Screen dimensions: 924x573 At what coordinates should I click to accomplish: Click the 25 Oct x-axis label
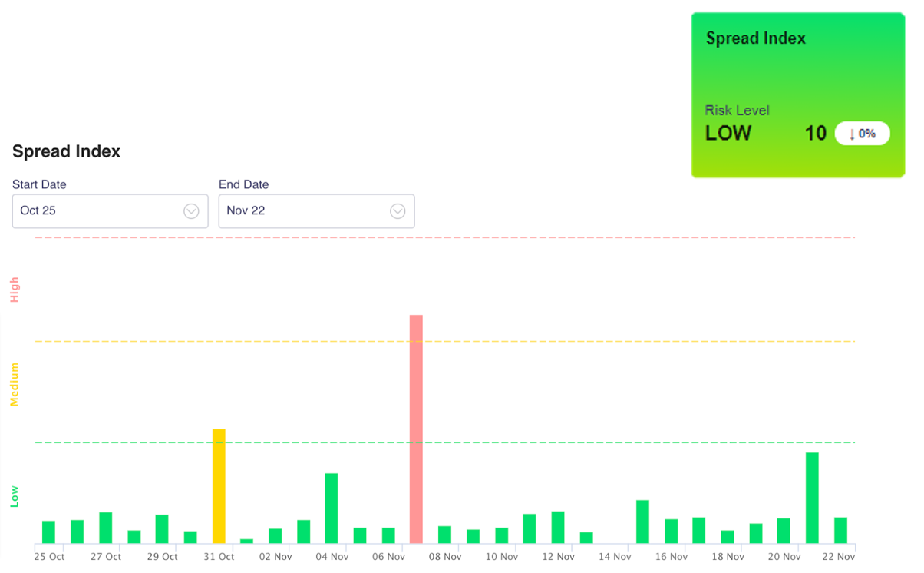pyautogui.click(x=49, y=557)
